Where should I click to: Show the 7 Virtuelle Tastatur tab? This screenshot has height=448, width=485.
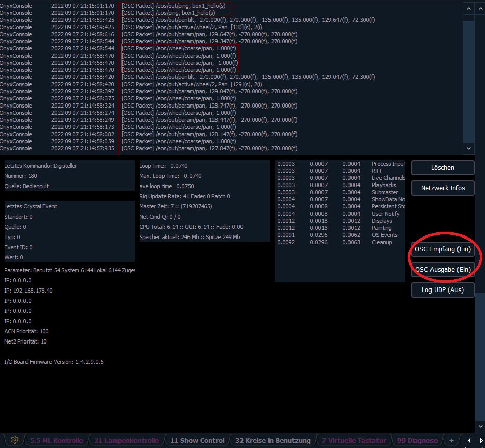pyautogui.click(x=354, y=440)
